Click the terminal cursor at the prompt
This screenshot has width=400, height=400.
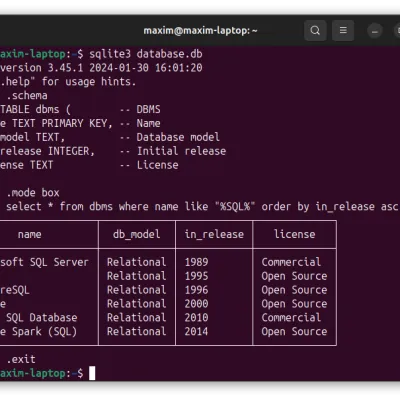(x=92, y=373)
